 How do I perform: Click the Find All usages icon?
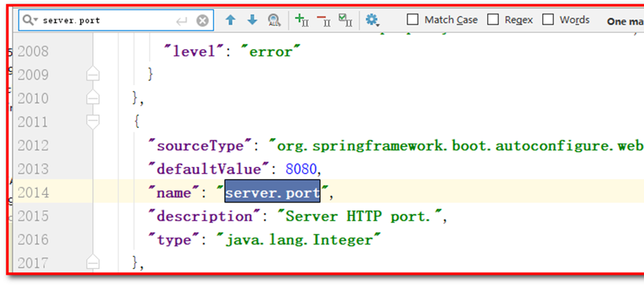click(x=274, y=20)
